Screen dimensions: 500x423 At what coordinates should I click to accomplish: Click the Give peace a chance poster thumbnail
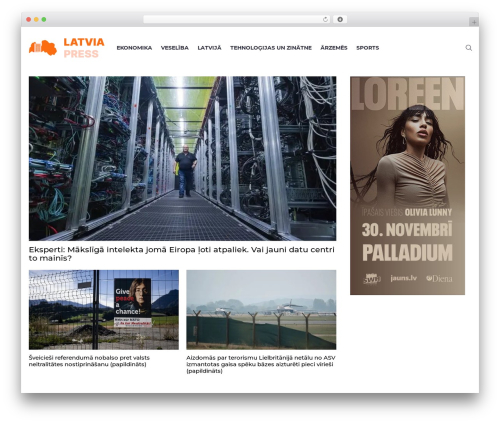[x=104, y=310]
